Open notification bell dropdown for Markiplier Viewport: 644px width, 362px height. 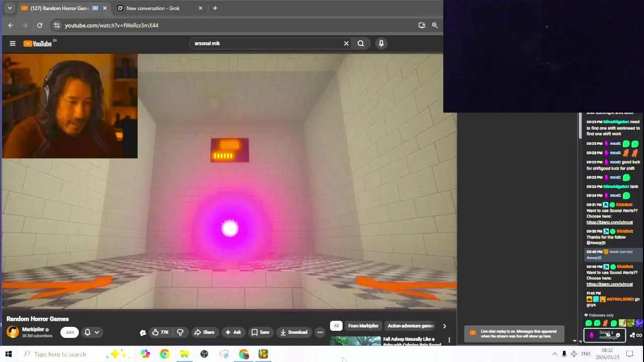click(92, 332)
